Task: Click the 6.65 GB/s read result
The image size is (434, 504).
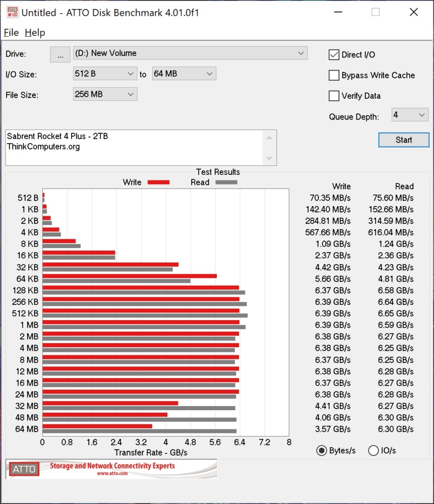Action: (x=396, y=313)
